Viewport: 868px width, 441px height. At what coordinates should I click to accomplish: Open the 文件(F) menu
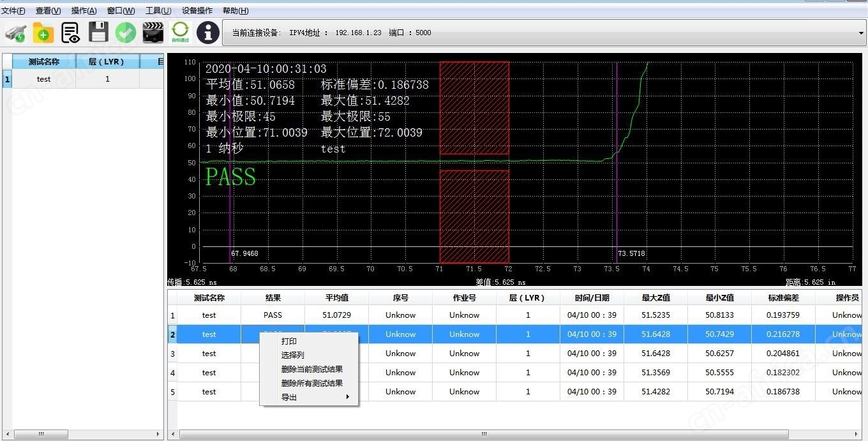[x=13, y=11]
